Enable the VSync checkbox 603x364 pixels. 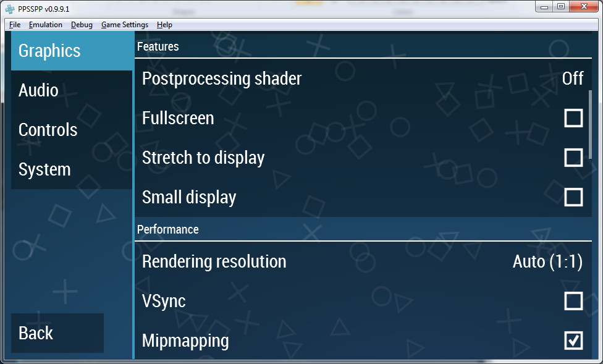(573, 301)
